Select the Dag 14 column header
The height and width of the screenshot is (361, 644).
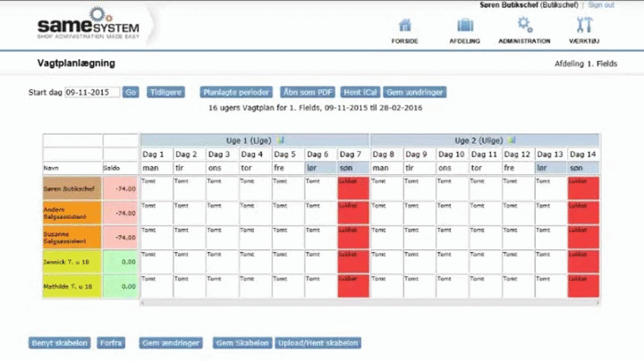(583, 155)
